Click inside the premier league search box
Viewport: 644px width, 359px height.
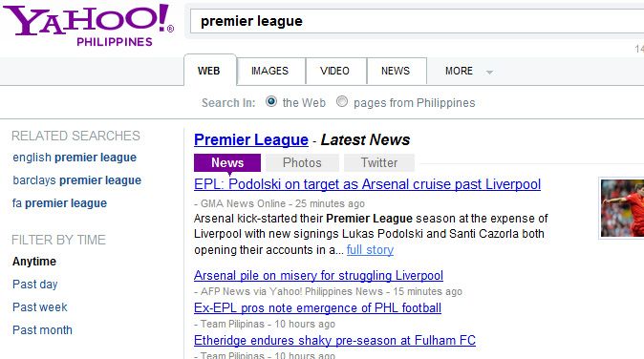(417, 21)
